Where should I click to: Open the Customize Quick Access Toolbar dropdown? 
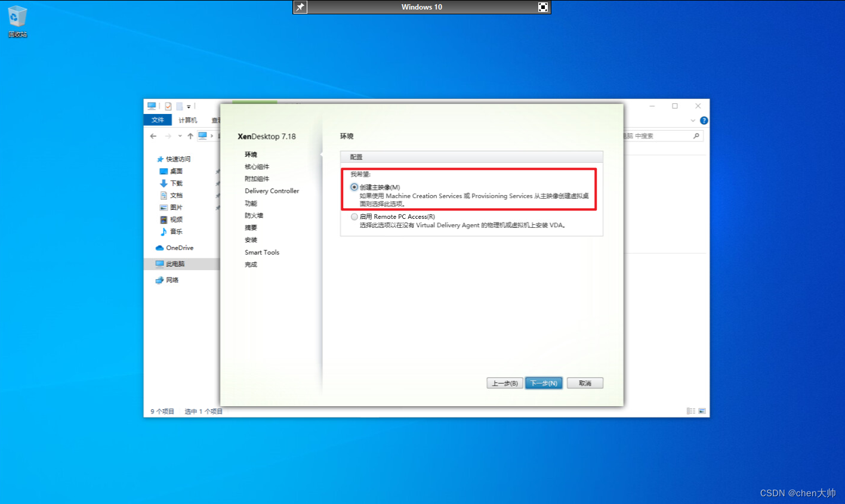[x=189, y=107]
